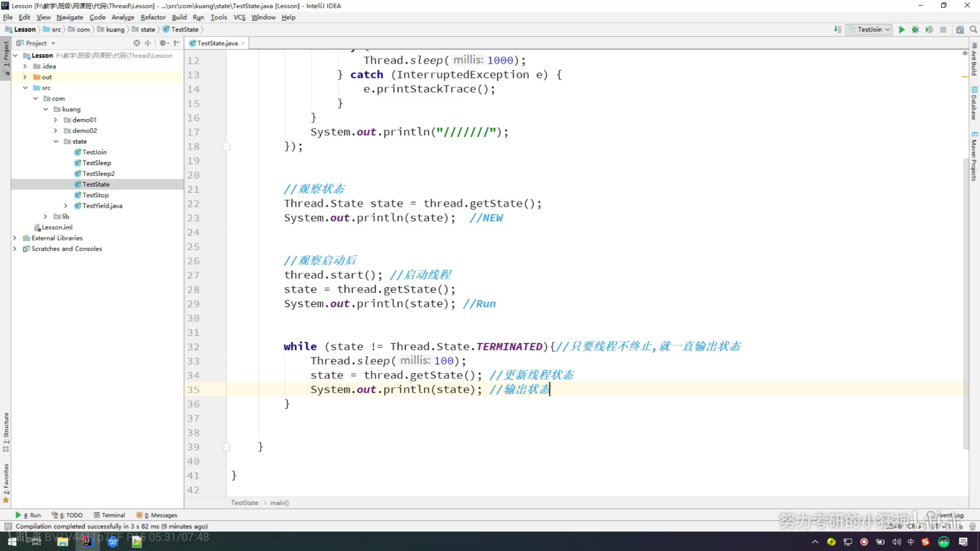Click warning stripe mark in editor gutter
980x551 pixels.
tap(965, 77)
